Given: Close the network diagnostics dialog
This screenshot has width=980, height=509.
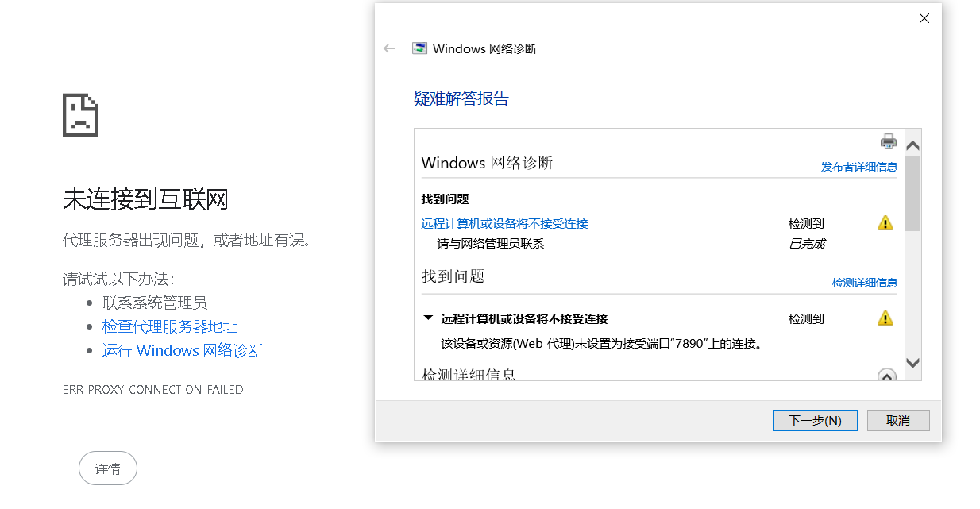Looking at the screenshot, I should point(924,18).
